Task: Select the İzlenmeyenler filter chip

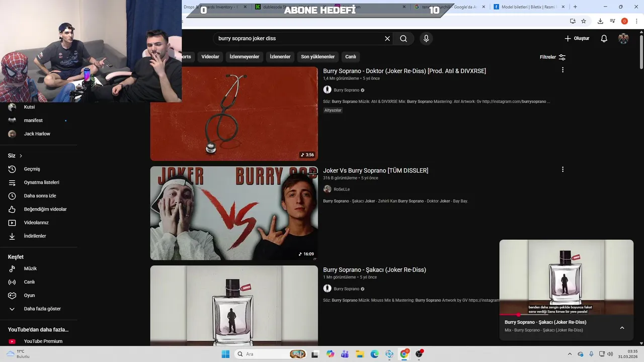Action: click(245, 57)
